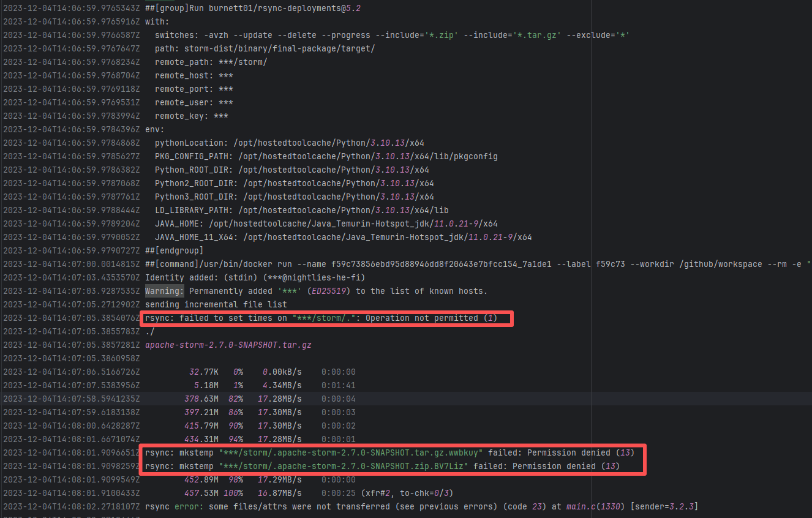Click the 'remote_port: ***' line
The width and height of the screenshot is (812, 518).
coord(194,89)
